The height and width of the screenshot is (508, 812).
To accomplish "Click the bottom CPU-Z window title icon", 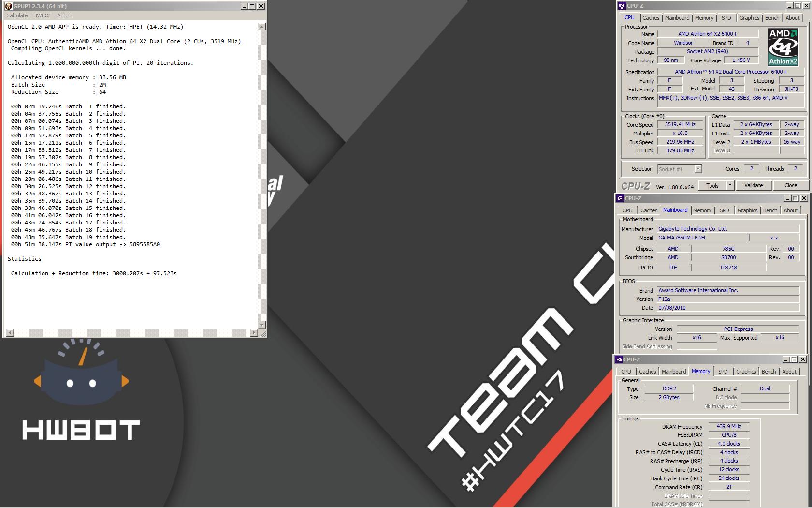I will [619, 359].
